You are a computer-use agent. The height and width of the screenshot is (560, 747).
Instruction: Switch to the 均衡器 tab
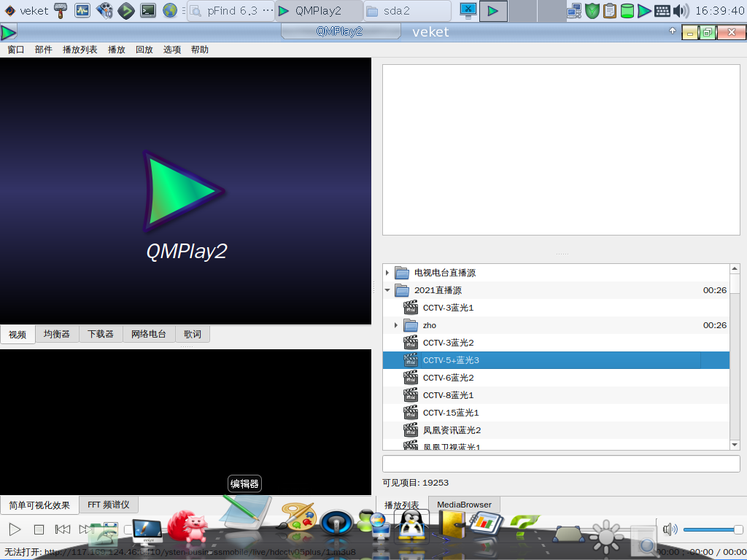[x=57, y=334]
